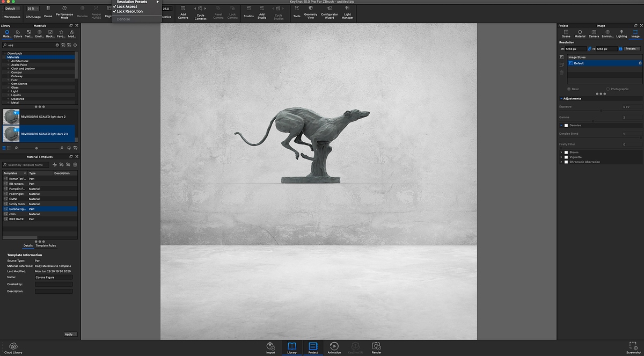Viewport: 644px width, 356px height.
Task: Enable the Denoise checkbox in Adjustments
Action: 566,125
